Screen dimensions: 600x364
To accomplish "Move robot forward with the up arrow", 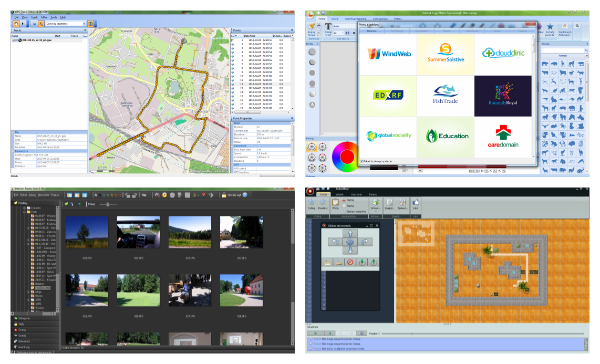I will pos(350,233).
